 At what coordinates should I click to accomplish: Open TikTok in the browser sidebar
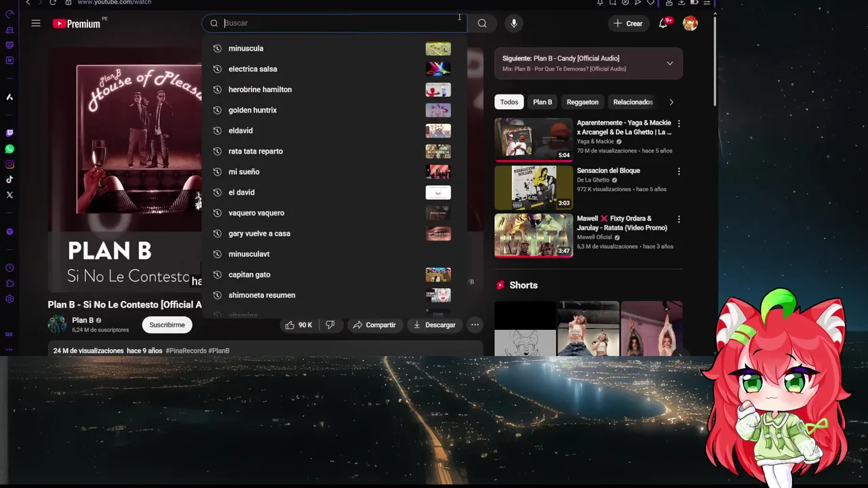[9, 180]
